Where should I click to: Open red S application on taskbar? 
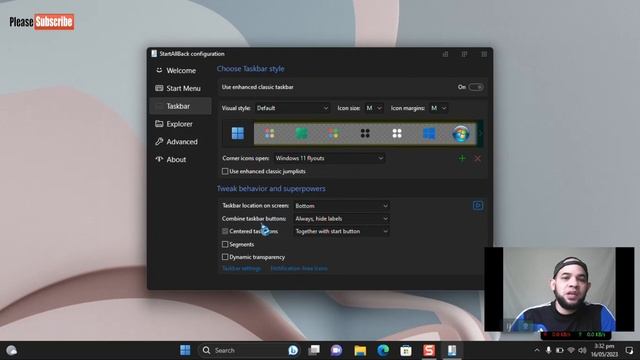[429, 350]
